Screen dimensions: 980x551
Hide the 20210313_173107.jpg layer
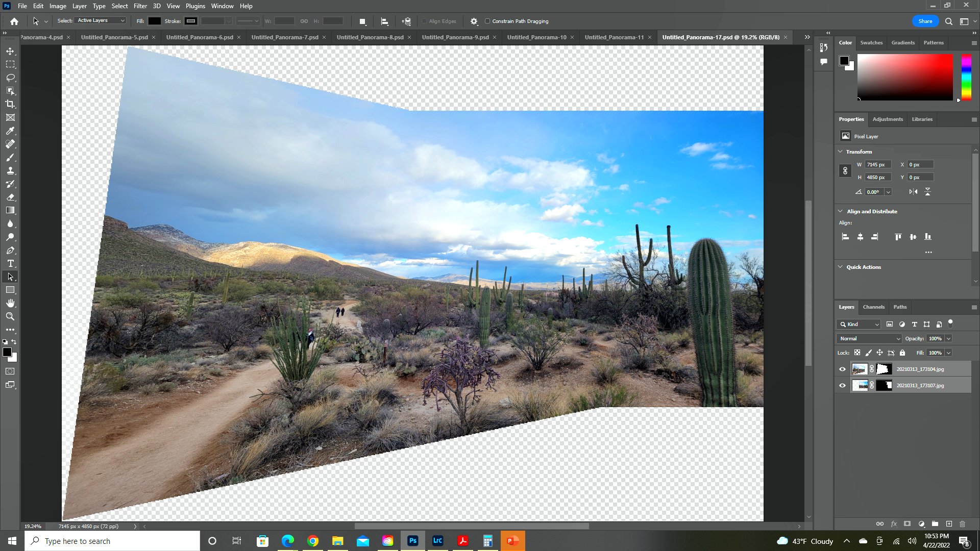click(x=842, y=386)
